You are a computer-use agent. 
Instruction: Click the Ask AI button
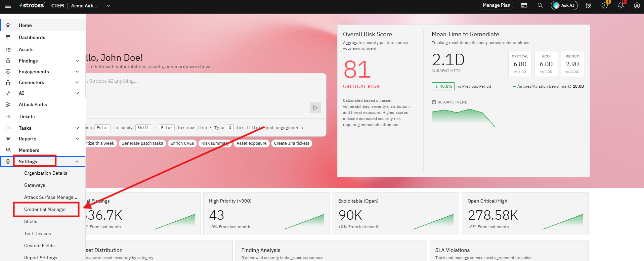click(564, 5)
